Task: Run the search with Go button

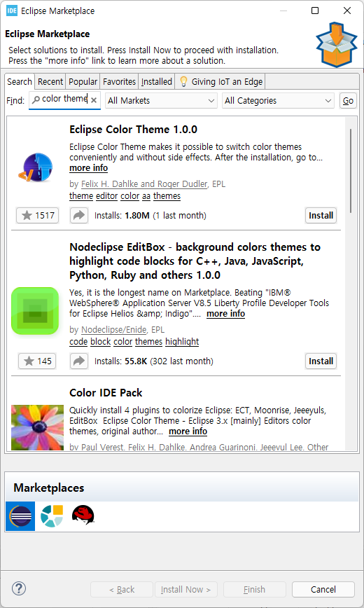Action: pos(348,101)
